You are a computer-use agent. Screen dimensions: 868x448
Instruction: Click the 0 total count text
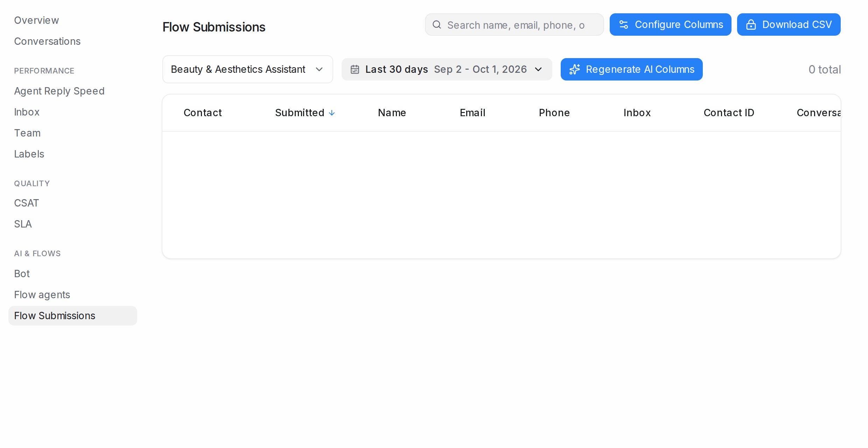[825, 69]
